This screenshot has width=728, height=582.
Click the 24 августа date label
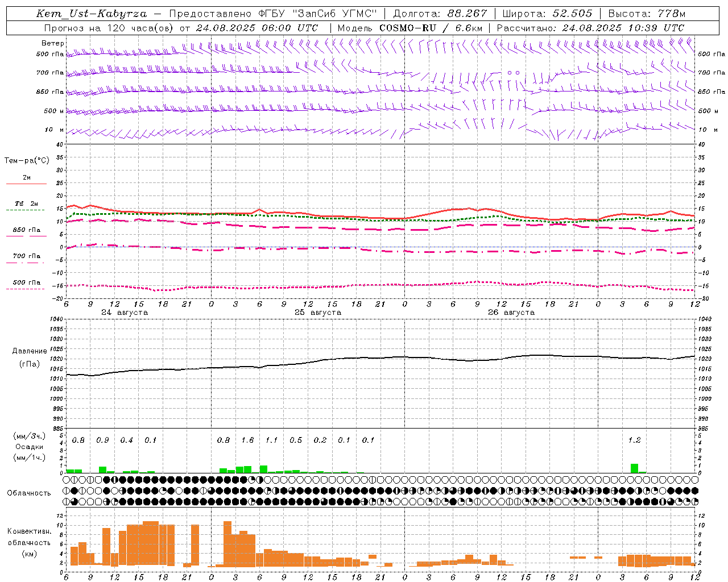tap(125, 313)
